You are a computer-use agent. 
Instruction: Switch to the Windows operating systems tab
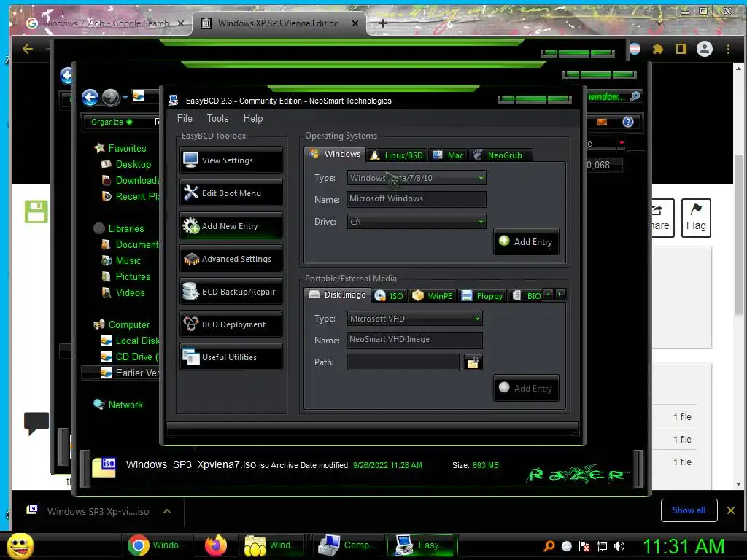coord(334,155)
